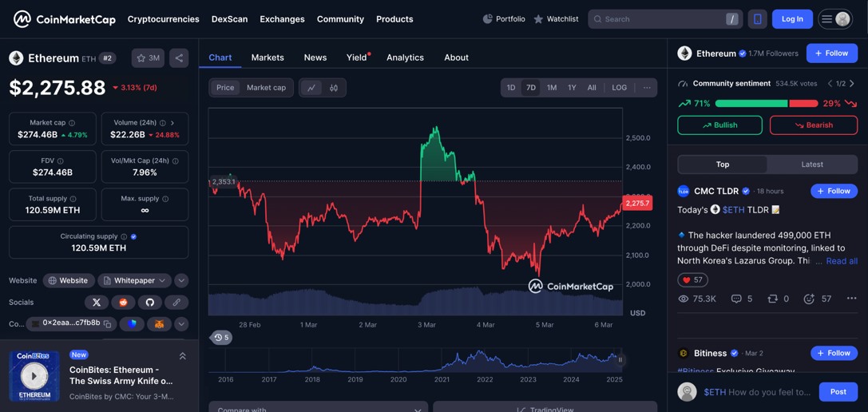Set chart range to 1M
The height and width of the screenshot is (412, 868).
click(552, 88)
